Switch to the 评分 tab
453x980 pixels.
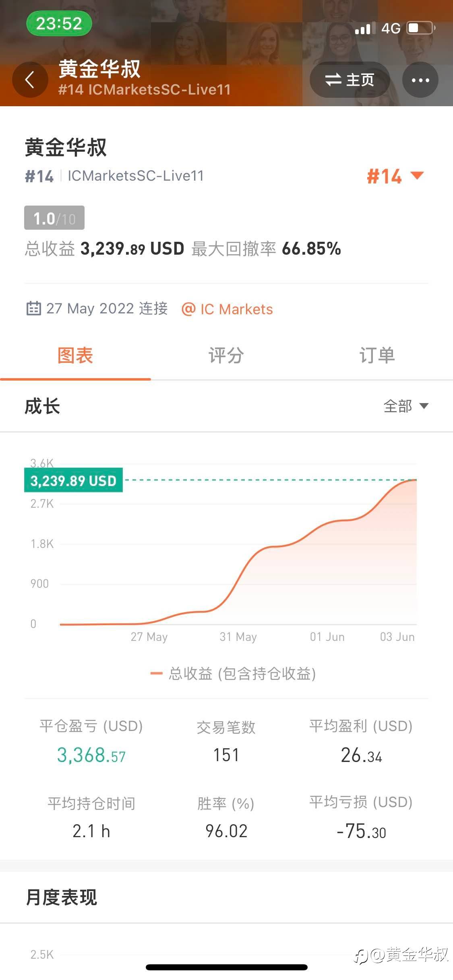tap(226, 356)
